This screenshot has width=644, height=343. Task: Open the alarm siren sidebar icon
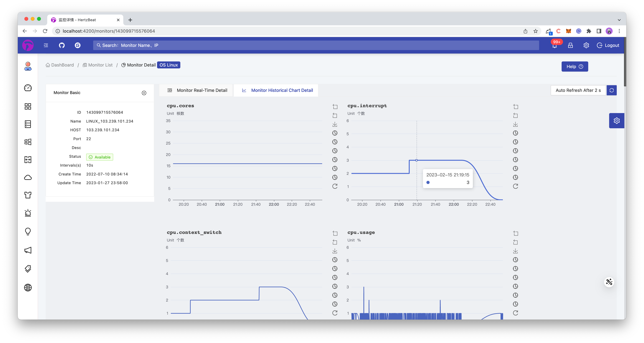pos(28,213)
